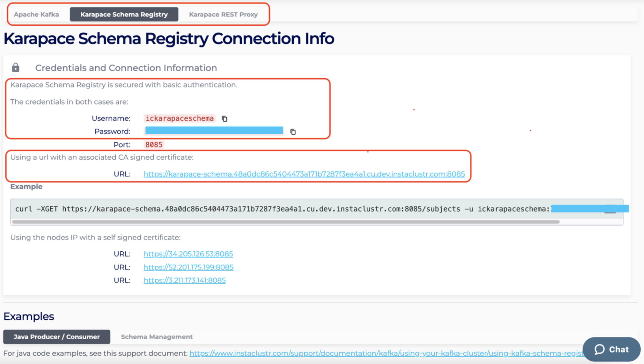Click the lock icon beside Credentials heading
This screenshot has height=364, width=644.
pos(15,67)
